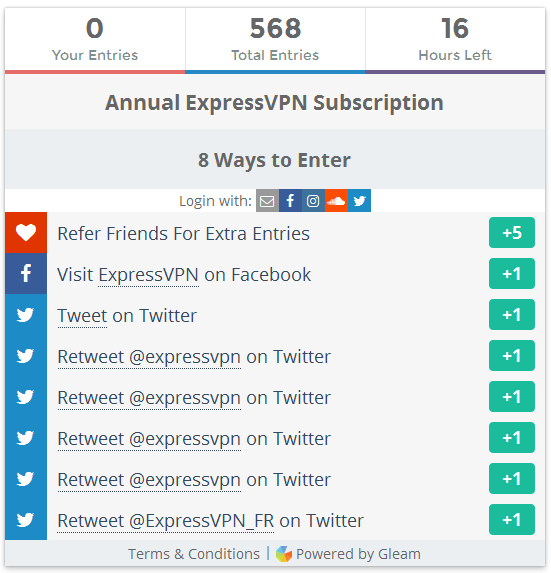
Task: Expand the Tweet on Twitter entry
Action: pos(127,315)
